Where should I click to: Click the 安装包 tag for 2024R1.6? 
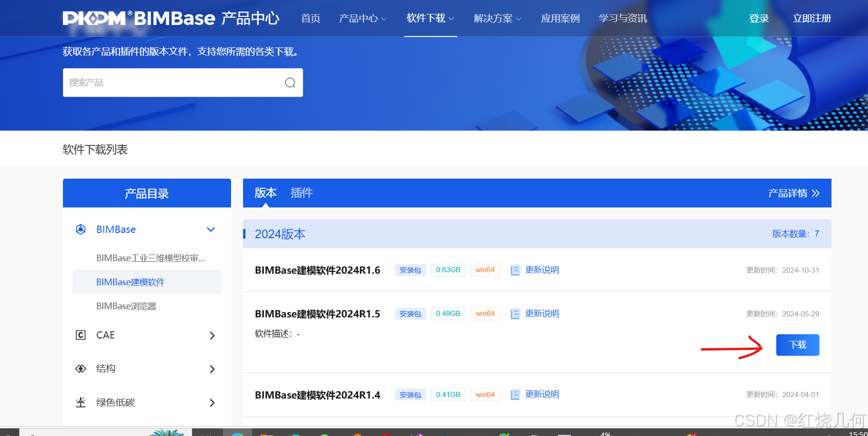point(410,270)
